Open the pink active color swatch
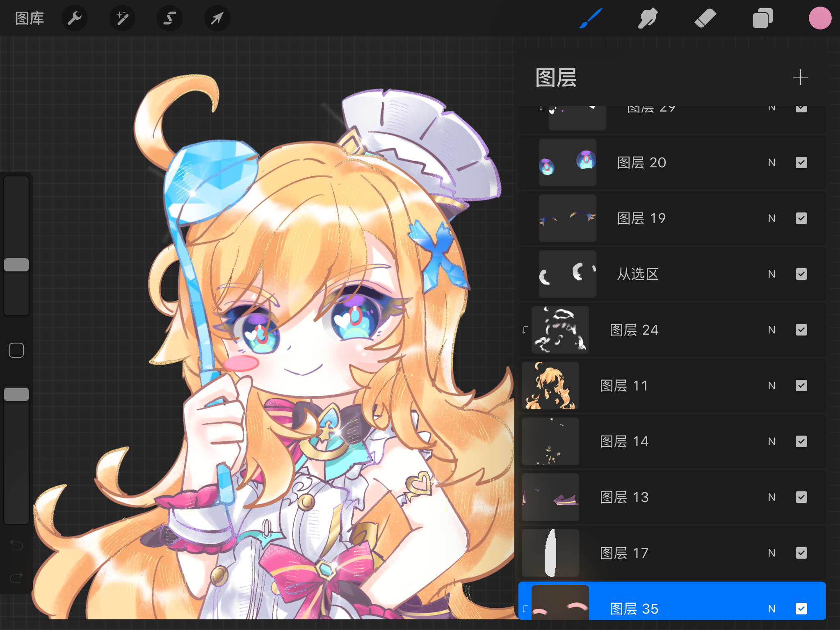Screen dimensions: 840x630 coord(820,18)
